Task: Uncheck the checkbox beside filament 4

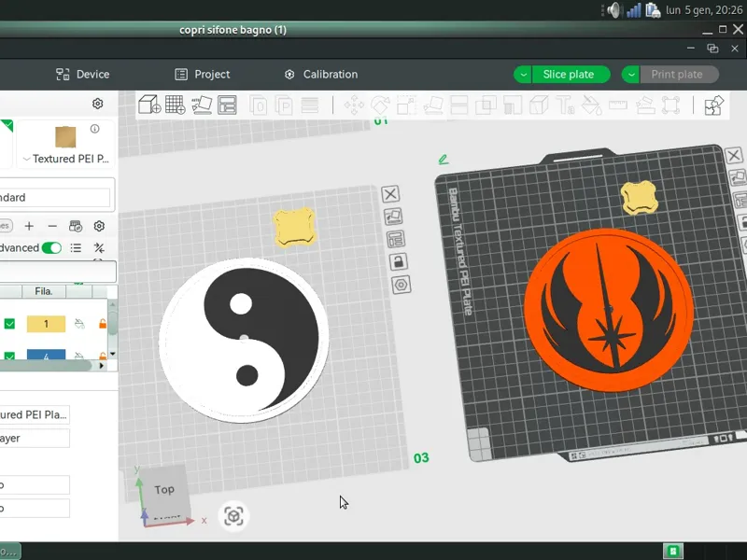Action: click(x=9, y=355)
